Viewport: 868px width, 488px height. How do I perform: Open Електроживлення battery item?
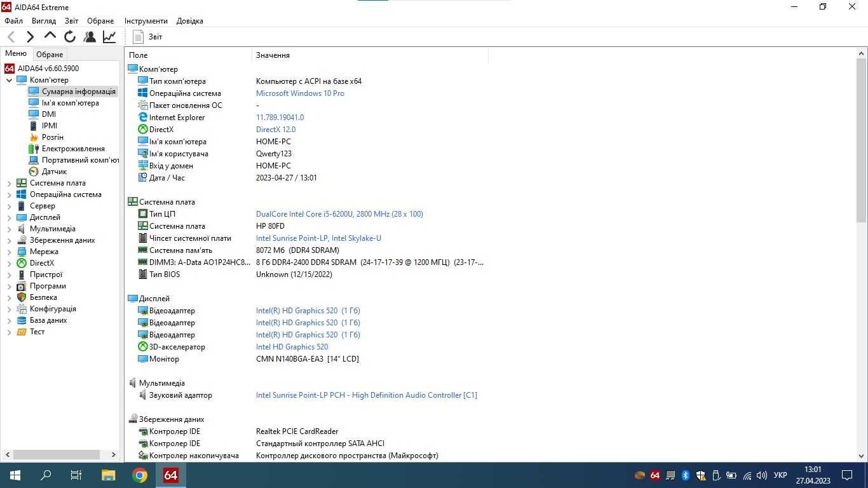(x=73, y=149)
